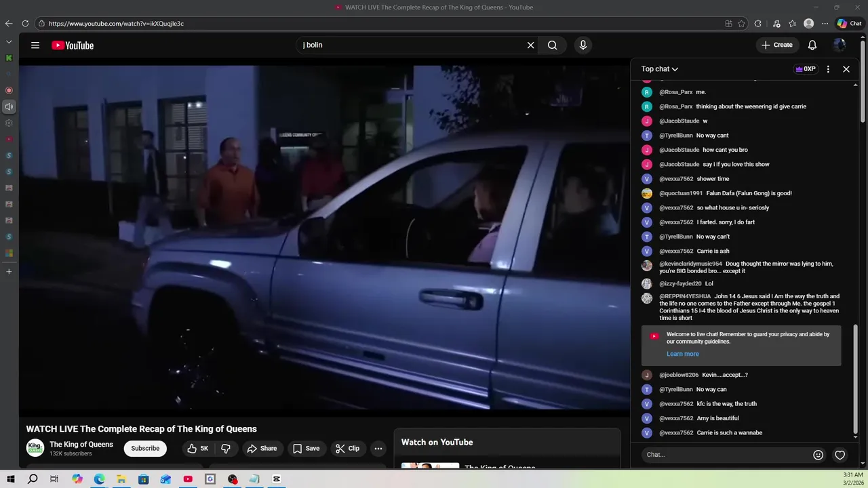Start voice search with the microphone
Viewport: 868px width, 488px height.
tap(583, 45)
